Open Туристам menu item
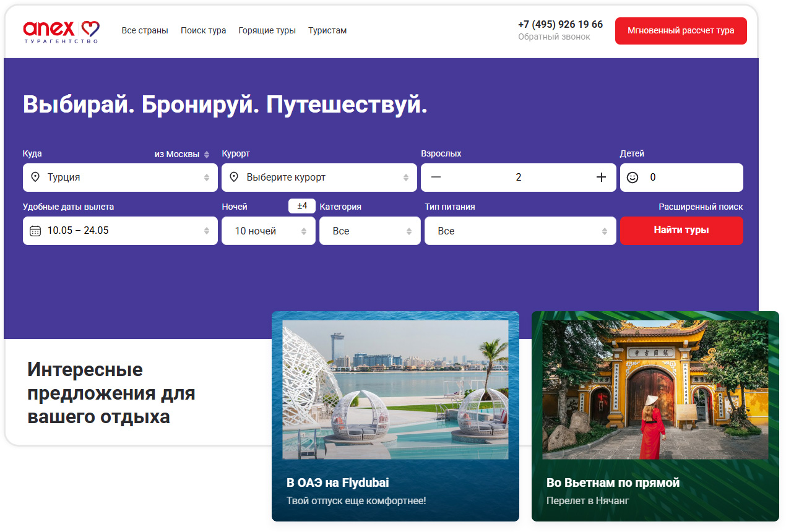786x532 pixels. tap(327, 31)
